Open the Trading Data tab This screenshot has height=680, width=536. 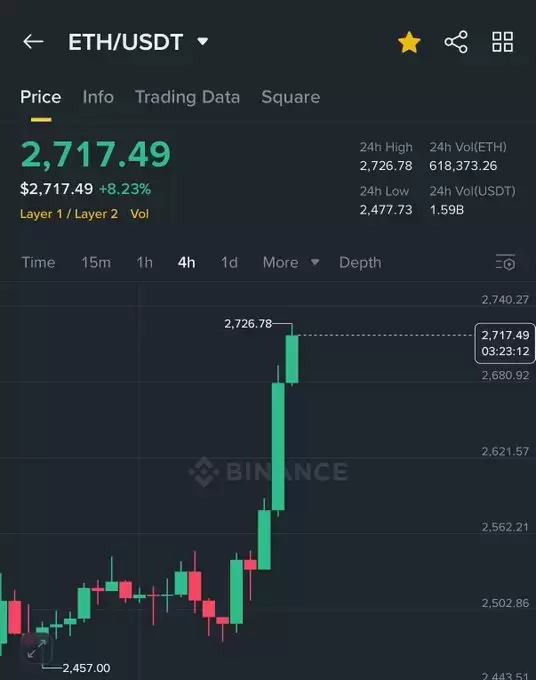click(x=187, y=97)
